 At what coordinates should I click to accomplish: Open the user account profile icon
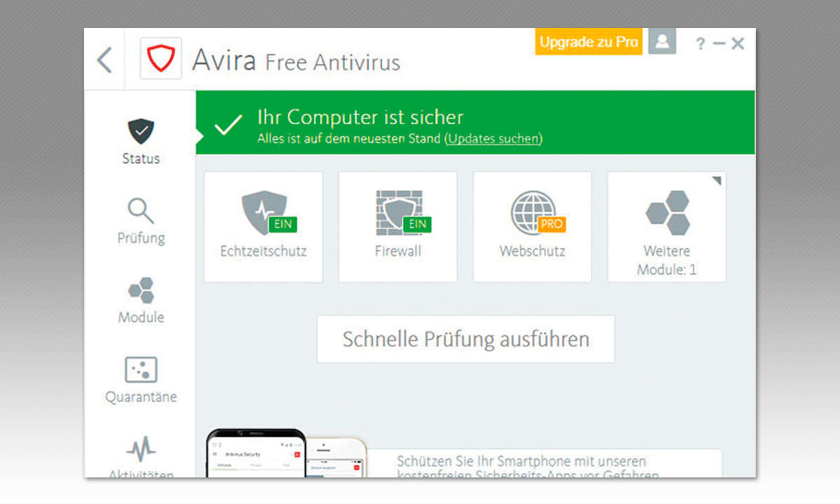[661, 42]
